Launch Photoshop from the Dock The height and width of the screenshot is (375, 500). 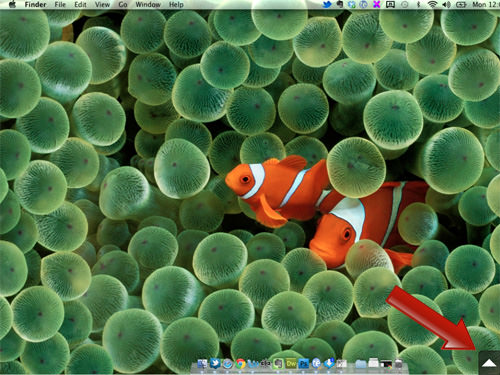click(x=304, y=364)
